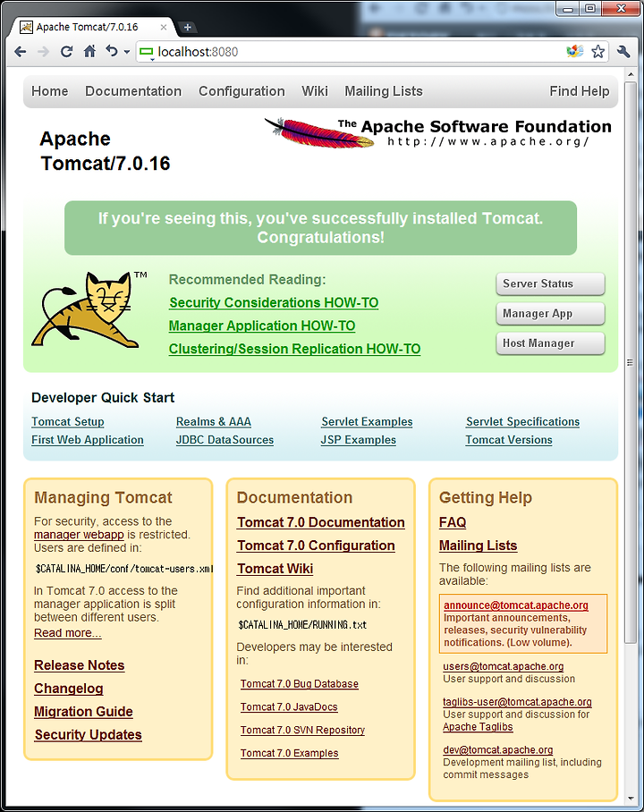Click Find Help in the navigation bar
The image size is (644, 812).
click(580, 91)
